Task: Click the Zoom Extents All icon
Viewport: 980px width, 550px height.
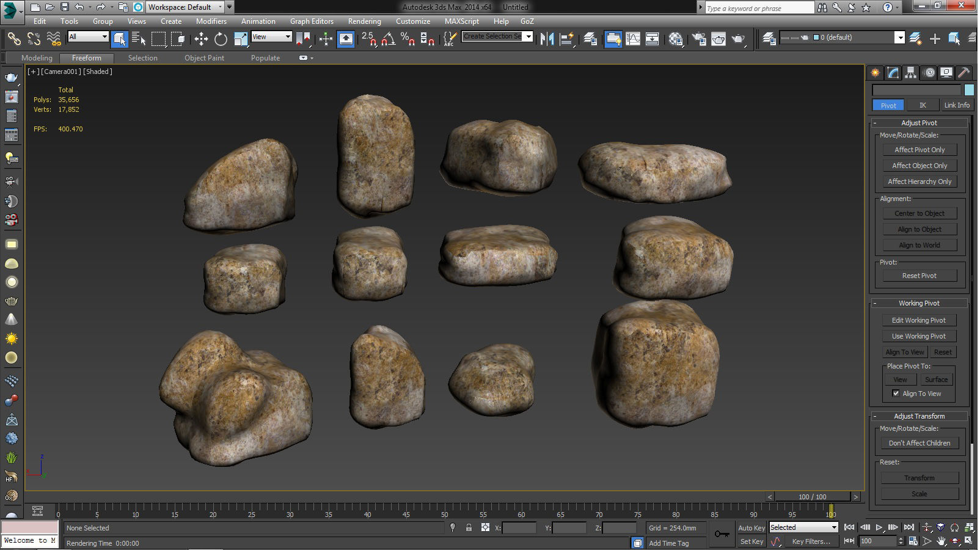Action: coord(969,527)
